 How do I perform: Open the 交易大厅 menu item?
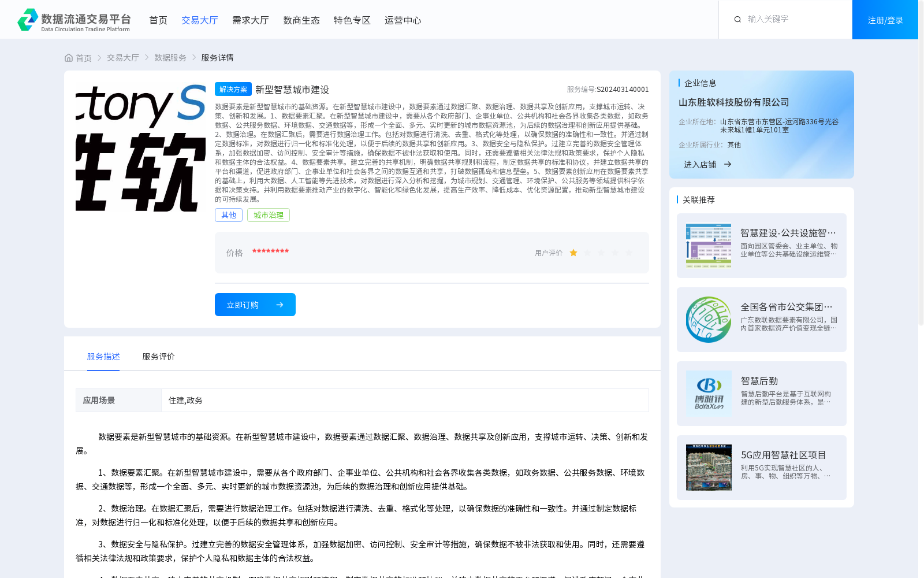[200, 20]
